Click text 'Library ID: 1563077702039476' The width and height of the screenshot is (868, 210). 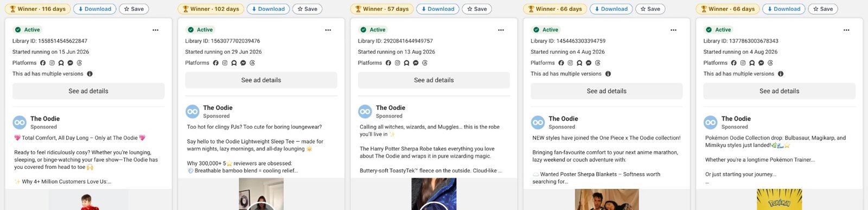pos(222,41)
